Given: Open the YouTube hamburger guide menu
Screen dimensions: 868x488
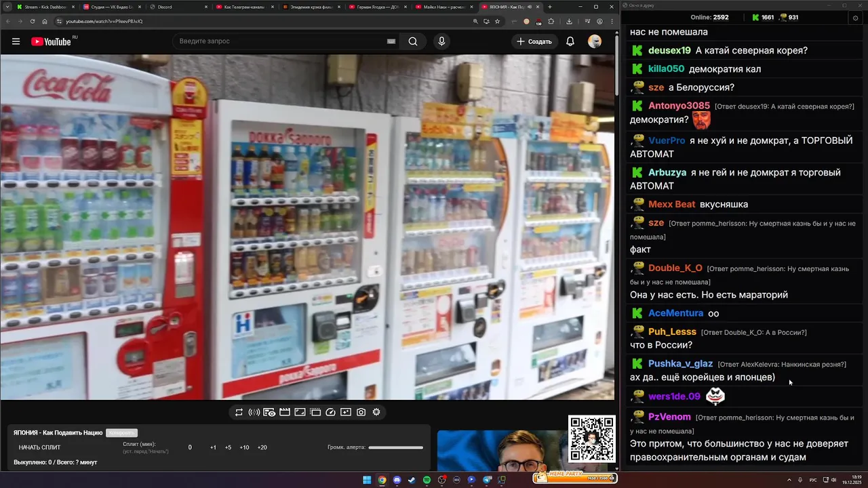Looking at the screenshot, I should tap(16, 41).
